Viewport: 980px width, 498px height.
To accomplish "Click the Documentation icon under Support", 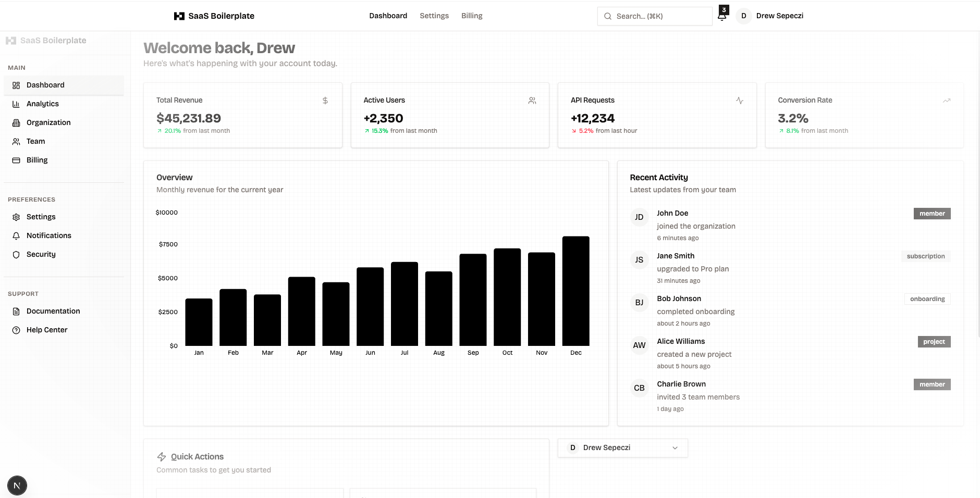I will click(16, 311).
